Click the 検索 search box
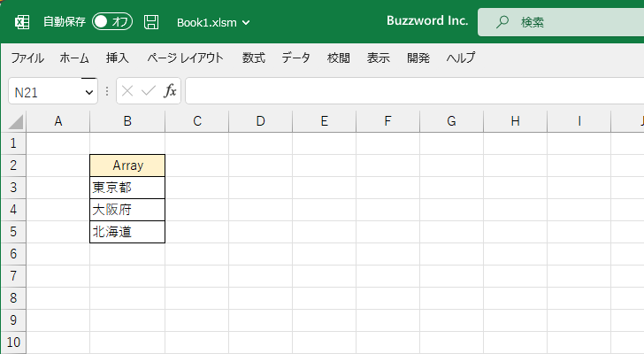Screen dimensions: 644x354 [561, 22]
